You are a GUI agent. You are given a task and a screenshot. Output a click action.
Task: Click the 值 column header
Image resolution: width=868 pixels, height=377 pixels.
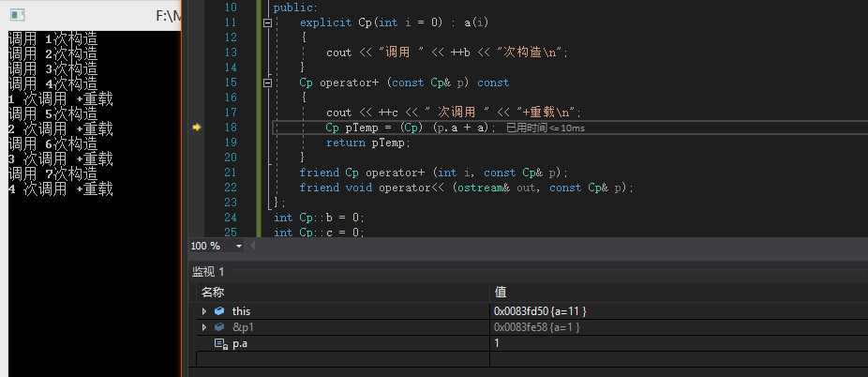[501, 293]
